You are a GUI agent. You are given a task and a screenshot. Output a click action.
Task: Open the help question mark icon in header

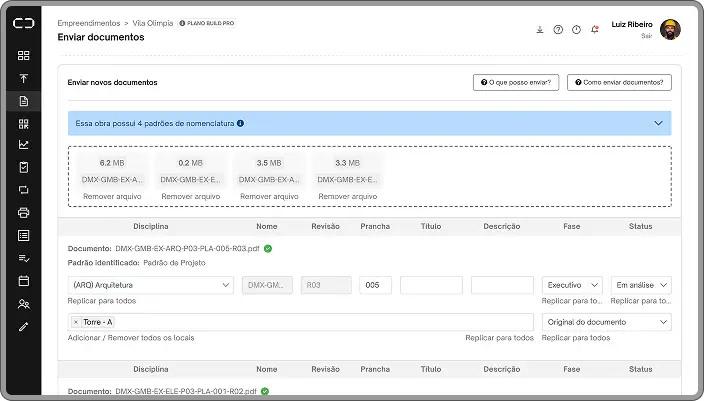pyautogui.click(x=558, y=29)
